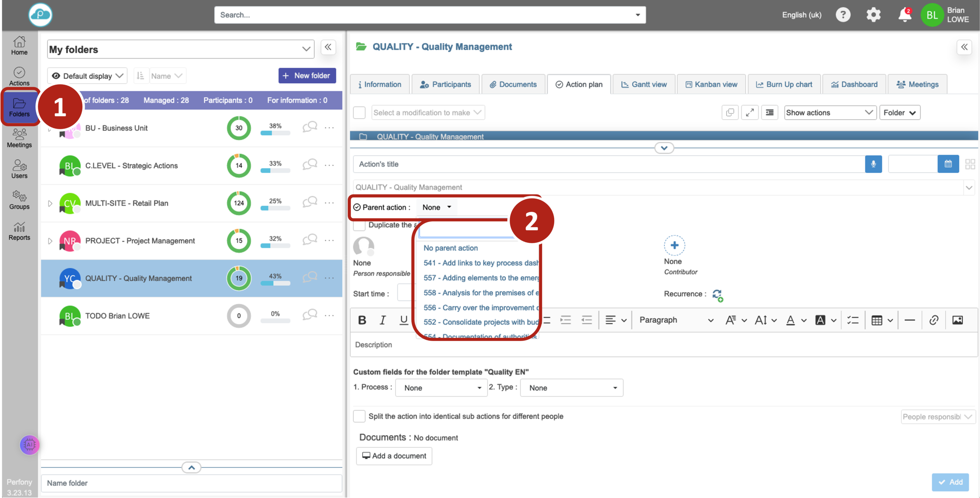Check the Split the action checkbox
980x498 pixels.
coord(359,416)
